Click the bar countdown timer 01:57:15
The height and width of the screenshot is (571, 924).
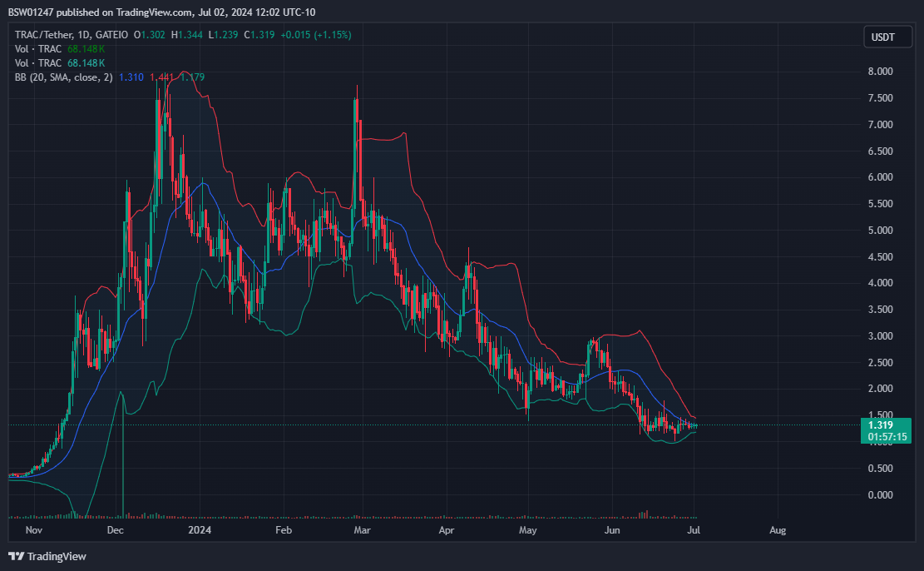tap(887, 437)
